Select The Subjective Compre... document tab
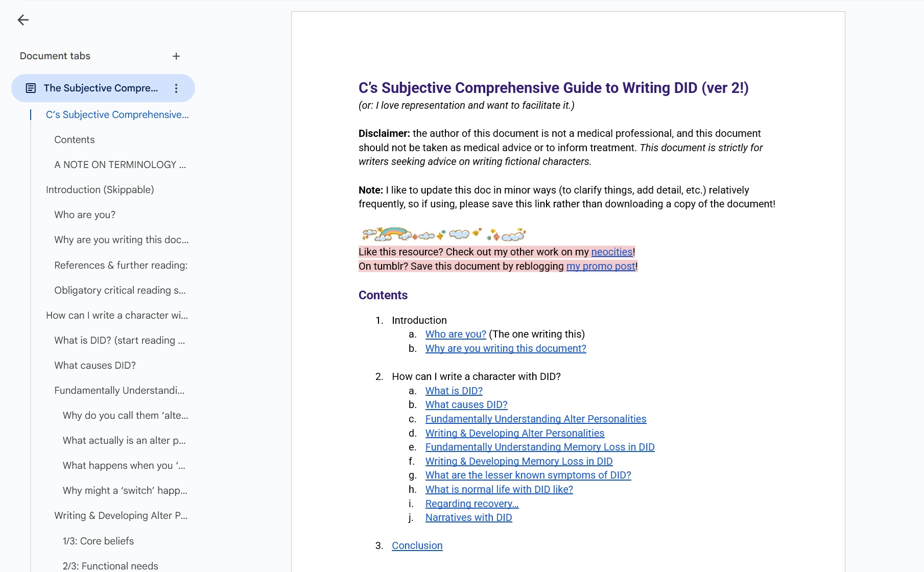The image size is (924, 572). point(101,88)
